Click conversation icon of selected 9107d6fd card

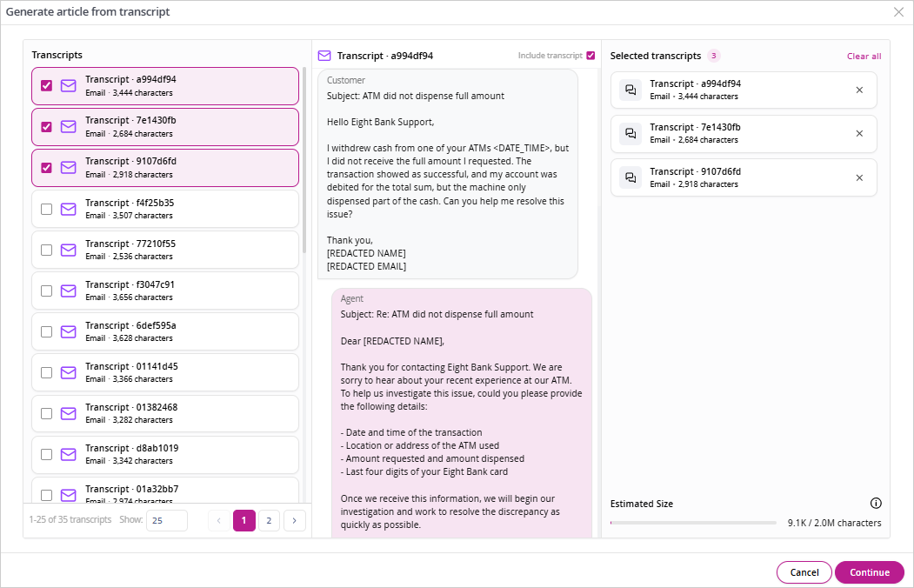click(x=630, y=177)
